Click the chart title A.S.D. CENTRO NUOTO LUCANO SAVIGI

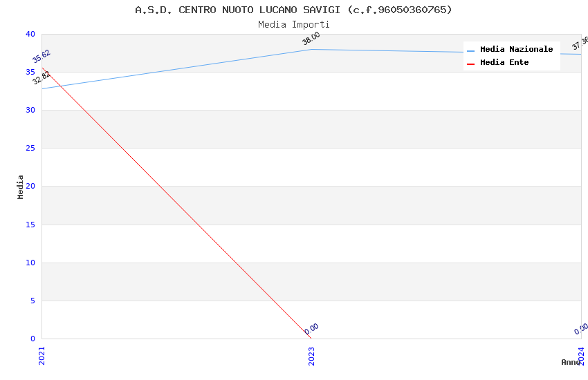pos(293,10)
